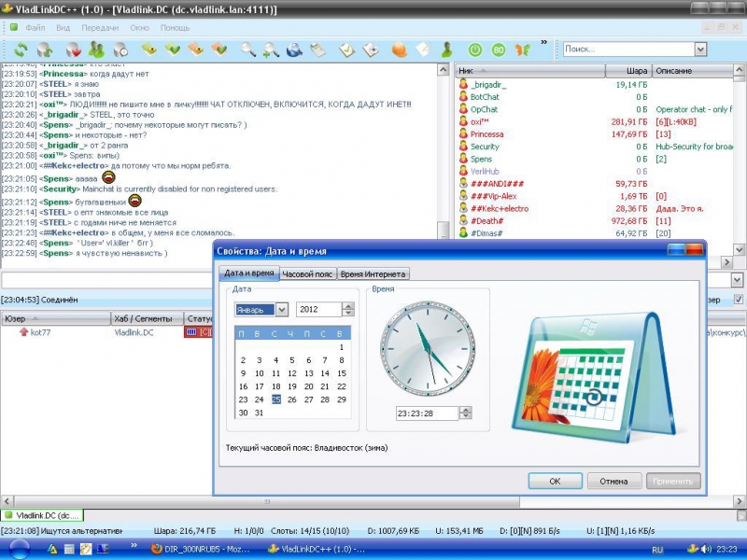Toggle the checkbox right of the status line
The width and height of the screenshot is (747, 560).
point(739,300)
